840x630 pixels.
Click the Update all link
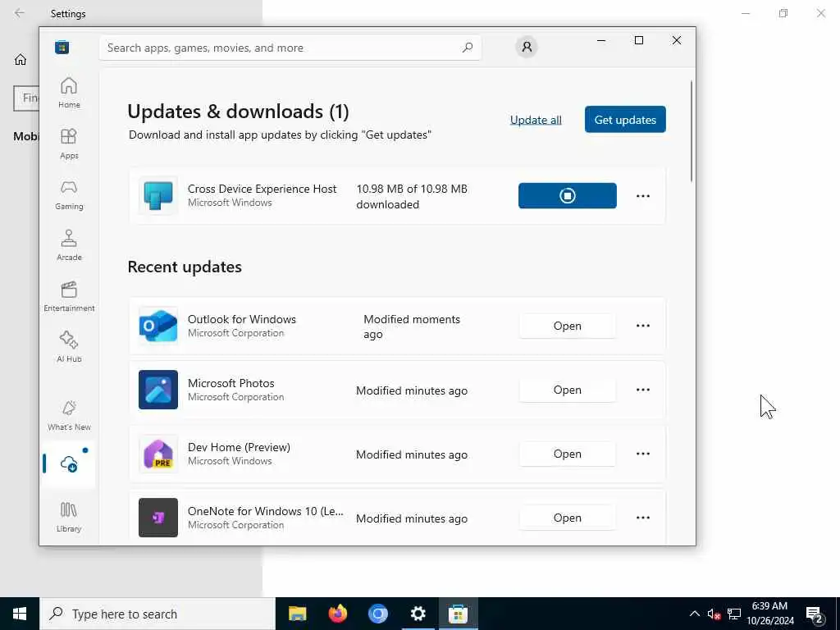[x=536, y=120]
